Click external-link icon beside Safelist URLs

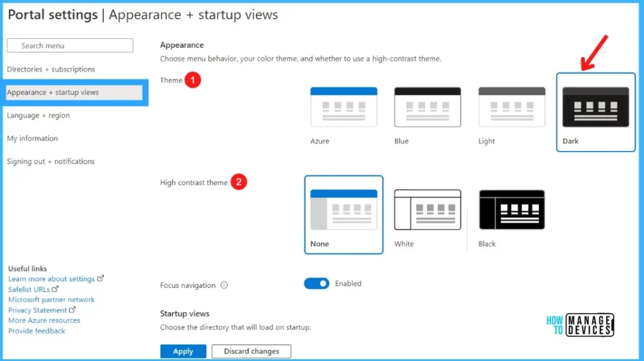pyautogui.click(x=55, y=289)
